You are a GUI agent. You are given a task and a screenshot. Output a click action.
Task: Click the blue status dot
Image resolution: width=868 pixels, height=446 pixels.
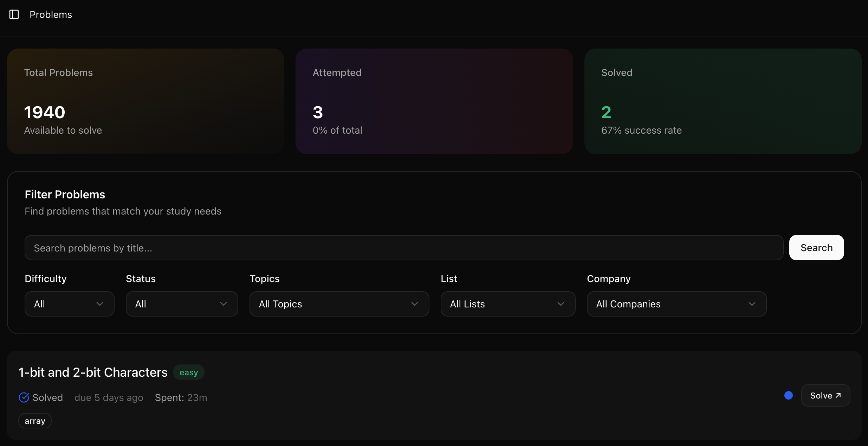(788, 395)
